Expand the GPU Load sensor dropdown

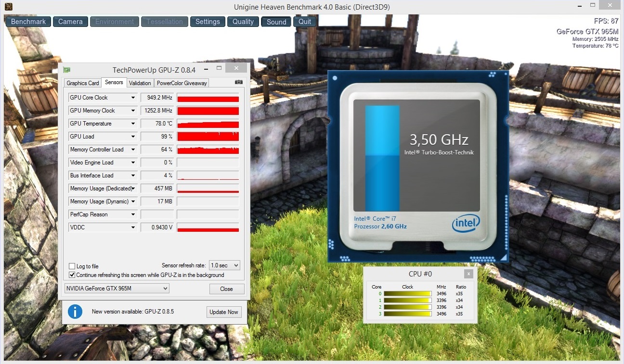click(x=133, y=137)
